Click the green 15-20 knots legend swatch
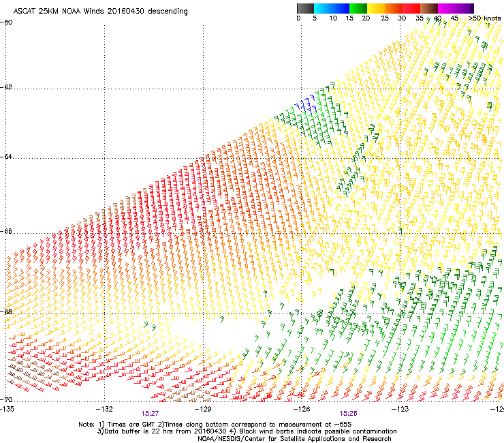This screenshot has height=443, width=504. click(x=358, y=8)
